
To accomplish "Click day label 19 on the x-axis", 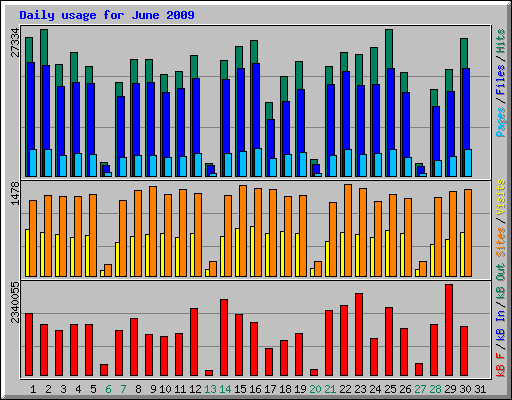I will (300, 389).
